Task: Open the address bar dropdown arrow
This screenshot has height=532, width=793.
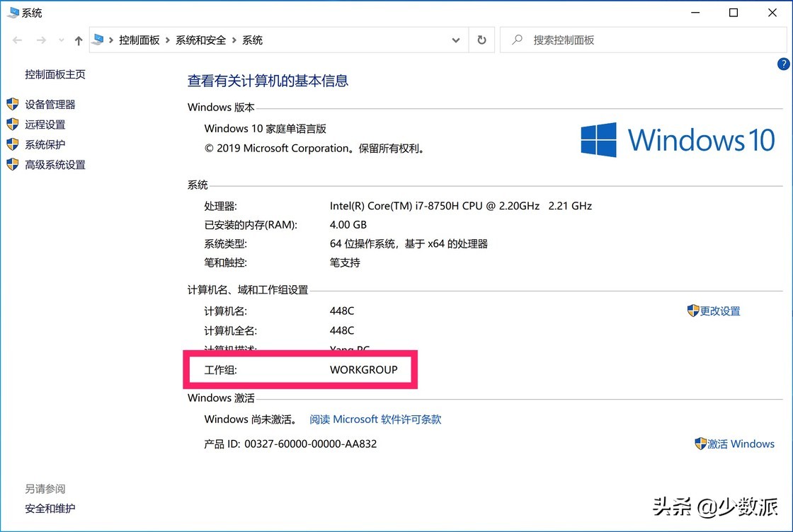Action: (x=456, y=40)
